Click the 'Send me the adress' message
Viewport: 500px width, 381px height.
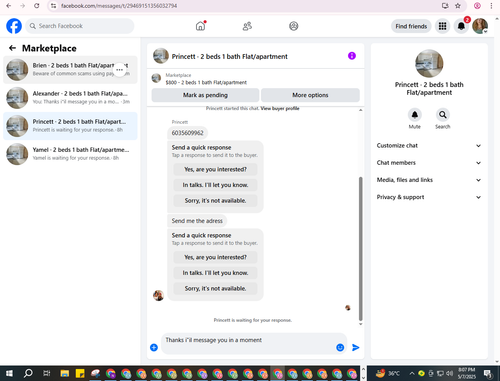197,221
